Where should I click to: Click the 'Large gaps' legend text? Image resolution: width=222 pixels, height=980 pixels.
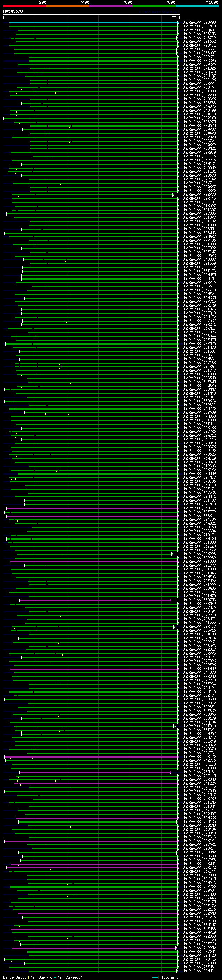[15, 977]
